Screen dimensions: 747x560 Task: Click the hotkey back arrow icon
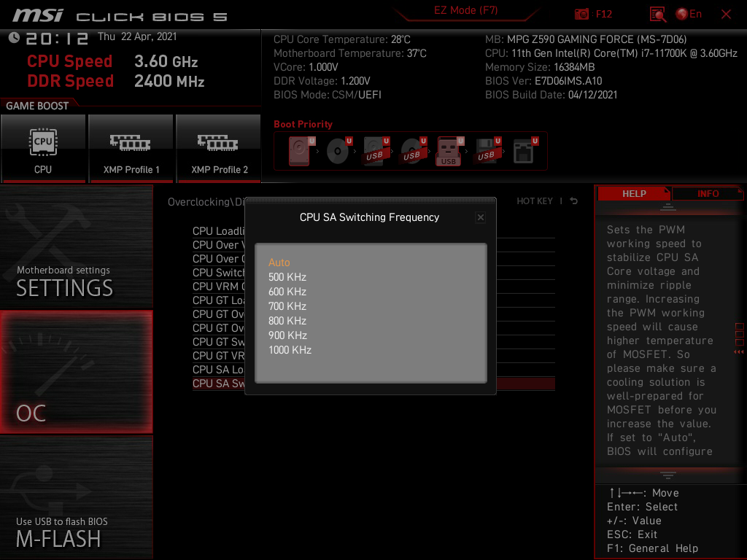point(573,201)
